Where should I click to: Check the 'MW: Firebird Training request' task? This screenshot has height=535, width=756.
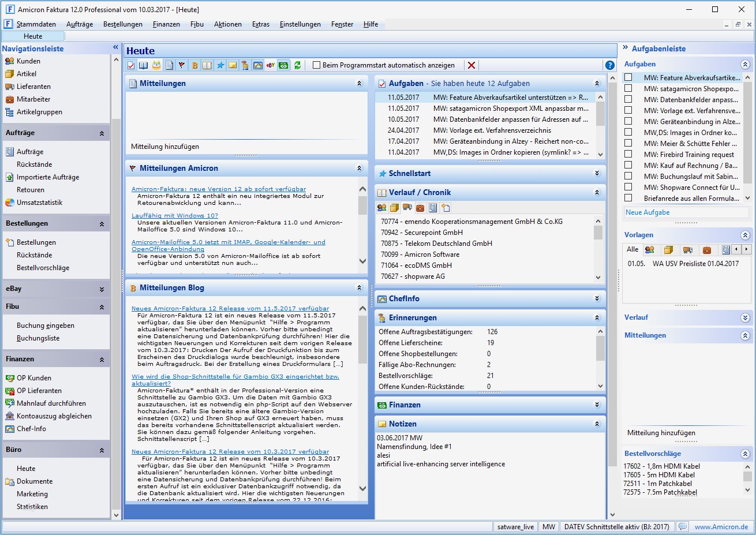pyautogui.click(x=628, y=154)
